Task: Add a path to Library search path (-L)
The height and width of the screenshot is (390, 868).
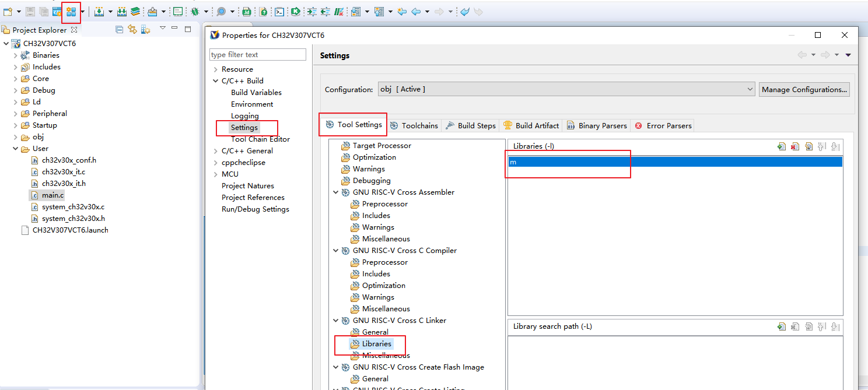Action: click(781, 326)
